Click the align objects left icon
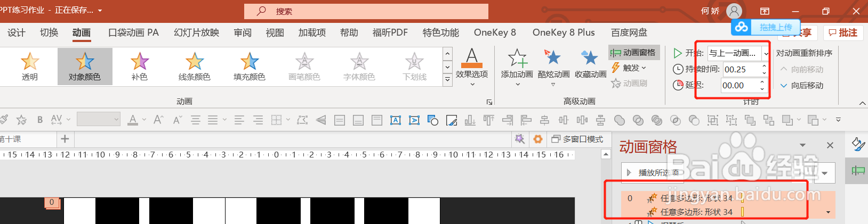The image size is (868, 224). (x=526, y=120)
